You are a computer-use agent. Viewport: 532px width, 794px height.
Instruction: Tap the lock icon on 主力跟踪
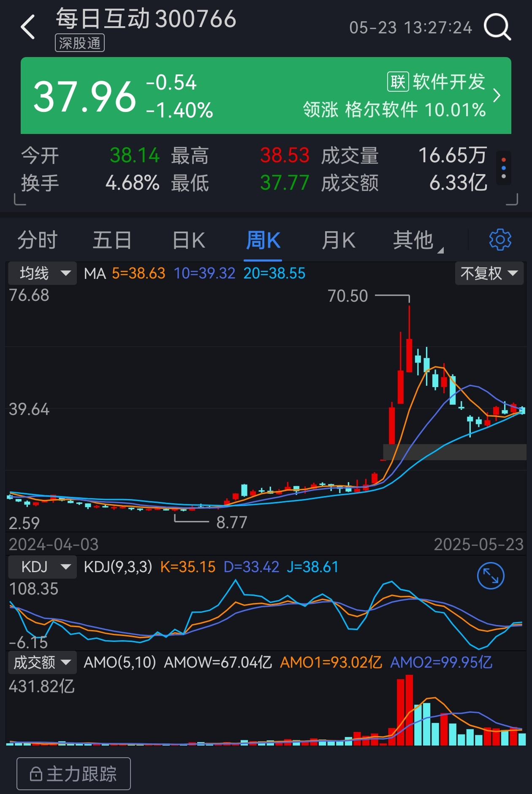coord(36,774)
